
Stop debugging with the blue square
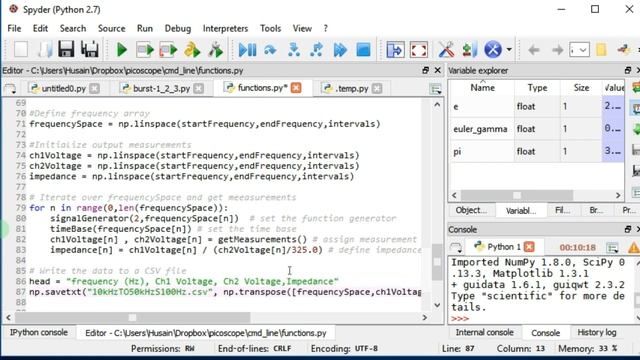click(x=363, y=50)
